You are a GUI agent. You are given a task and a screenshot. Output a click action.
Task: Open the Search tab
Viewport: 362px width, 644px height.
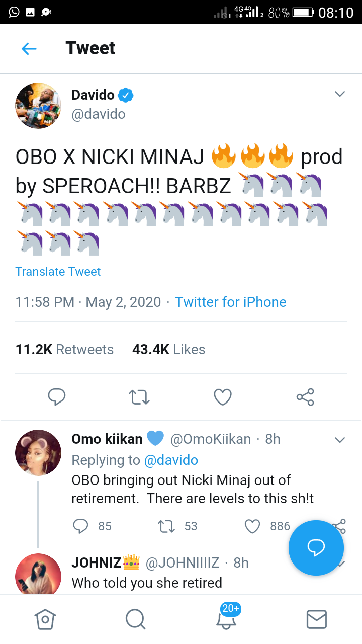[x=135, y=619]
